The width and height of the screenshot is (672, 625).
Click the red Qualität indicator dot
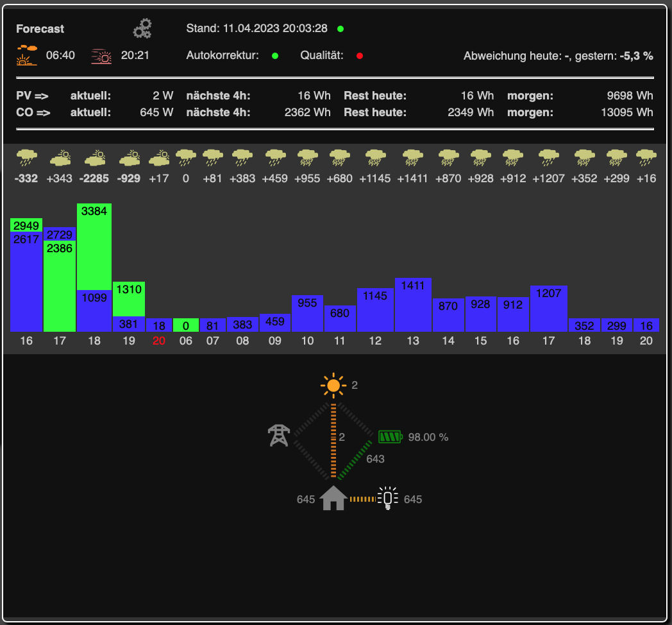tap(360, 56)
